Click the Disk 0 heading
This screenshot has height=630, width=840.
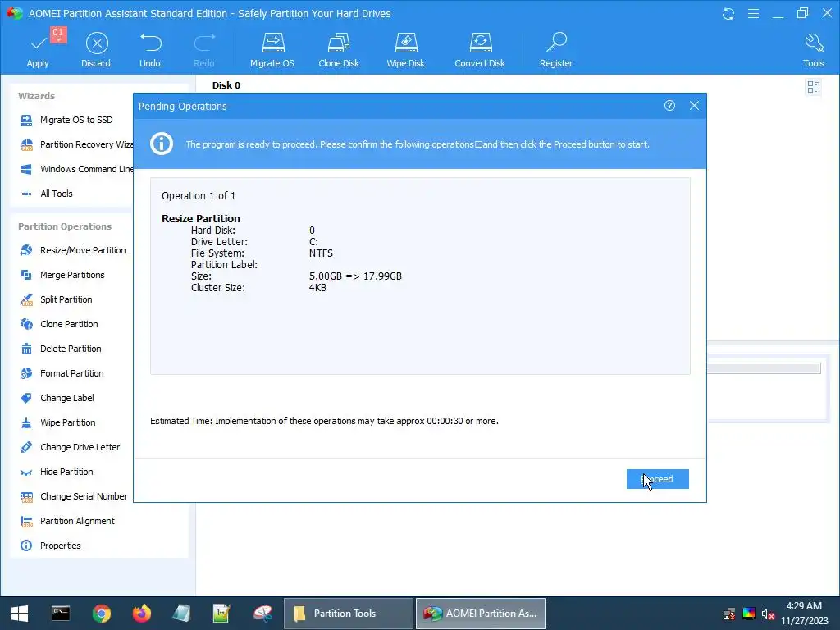(x=226, y=85)
